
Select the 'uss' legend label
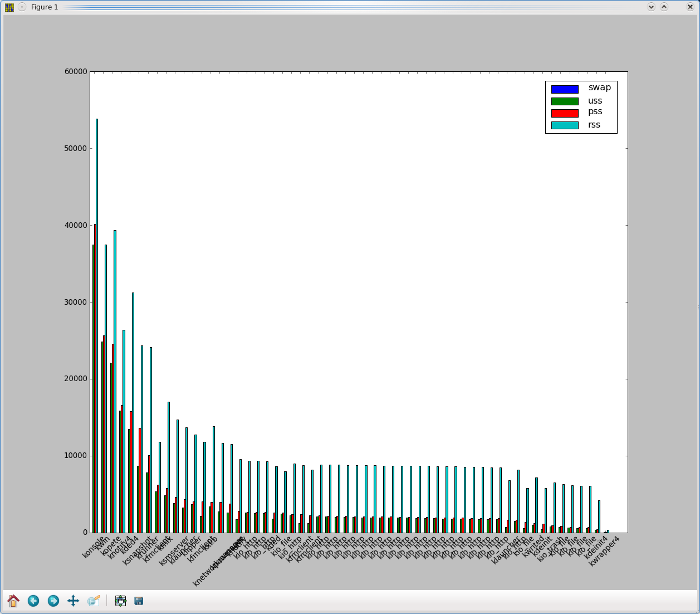595,101
